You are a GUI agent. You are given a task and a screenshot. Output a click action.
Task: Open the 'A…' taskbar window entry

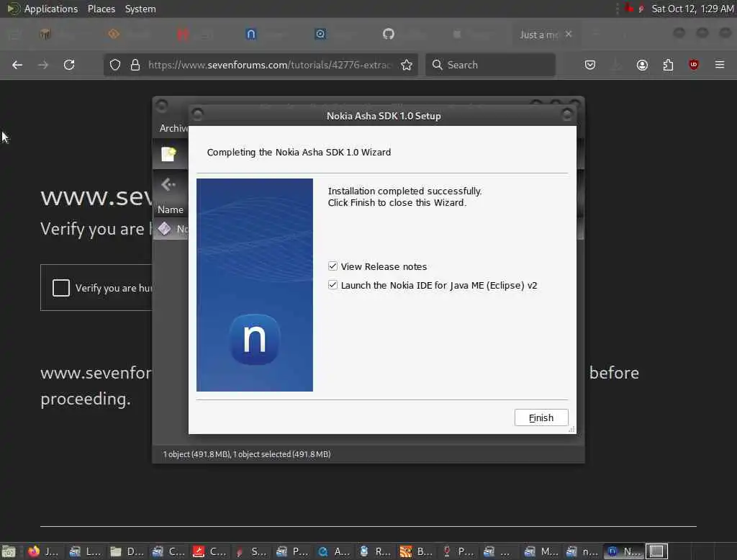(333, 551)
